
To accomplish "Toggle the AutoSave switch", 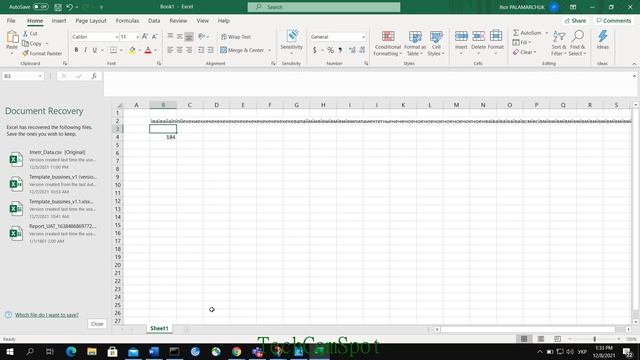I will (40, 7).
